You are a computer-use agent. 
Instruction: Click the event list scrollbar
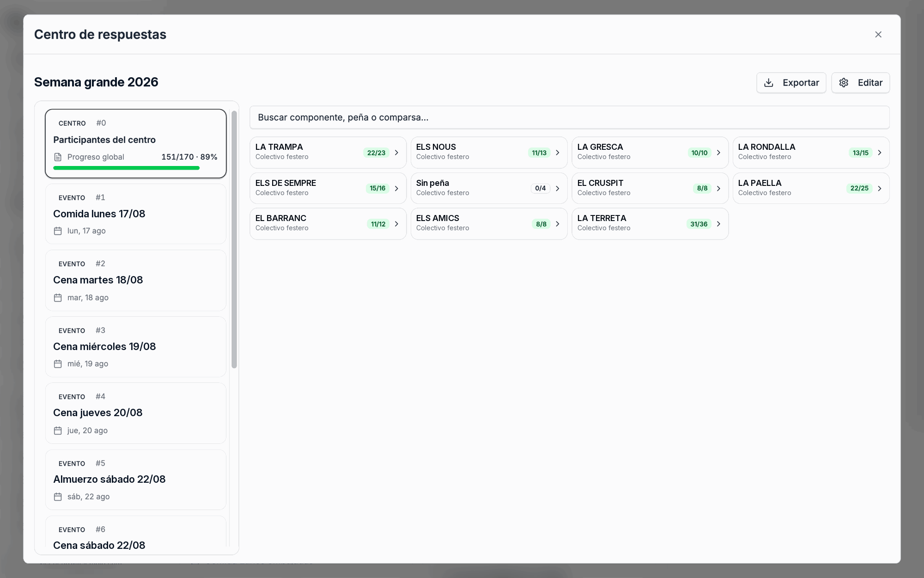(x=234, y=240)
